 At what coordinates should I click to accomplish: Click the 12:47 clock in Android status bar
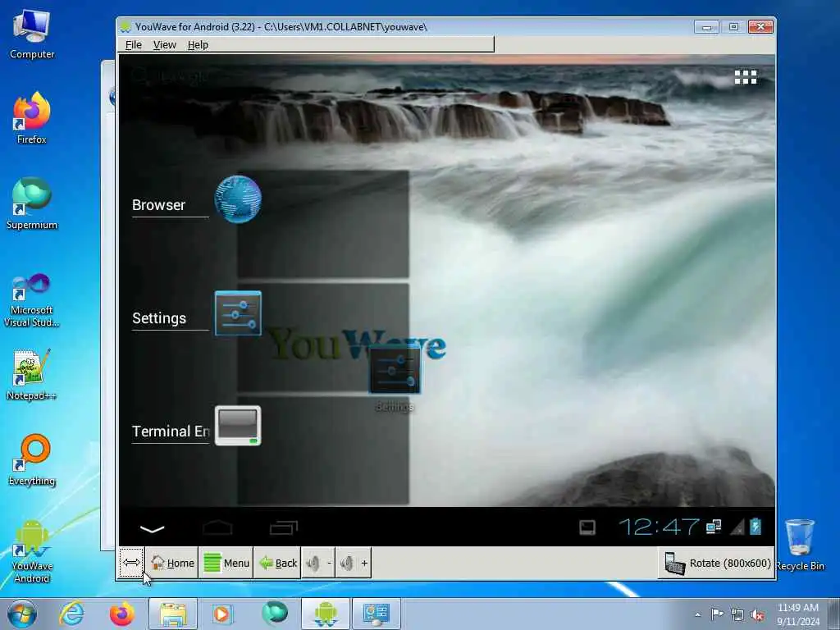659,527
